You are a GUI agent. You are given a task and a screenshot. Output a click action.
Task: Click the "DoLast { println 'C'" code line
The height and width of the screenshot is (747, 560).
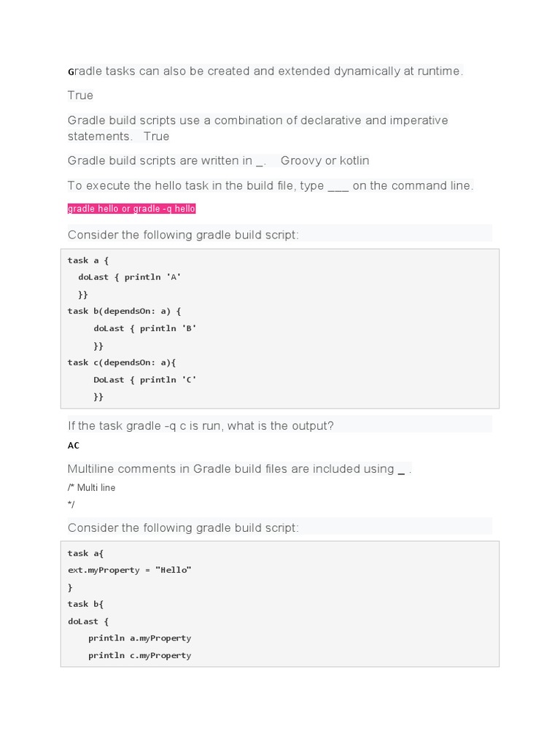pyautogui.click(x=144, y=379)
